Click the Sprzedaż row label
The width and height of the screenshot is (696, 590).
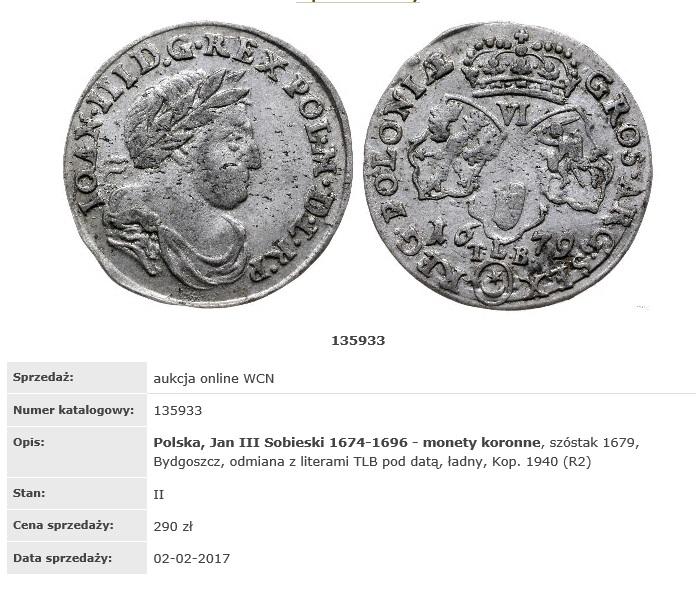(x=44, y=377)
